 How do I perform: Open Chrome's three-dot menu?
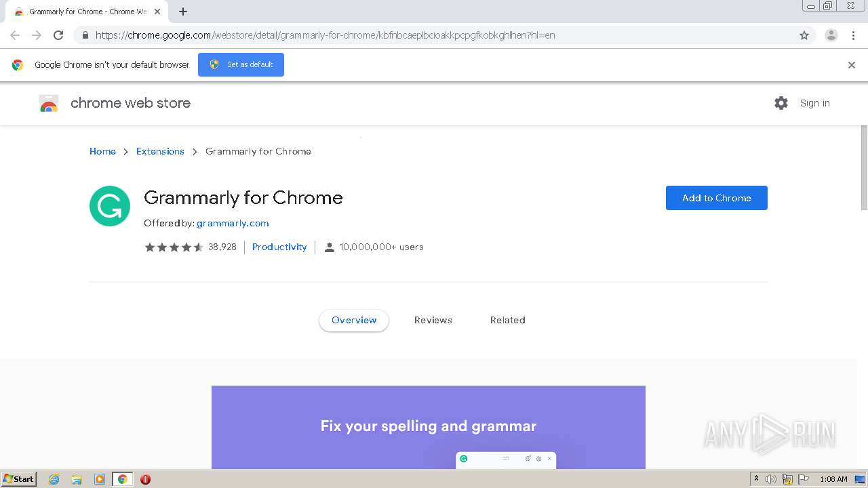(x=853, y=35)
